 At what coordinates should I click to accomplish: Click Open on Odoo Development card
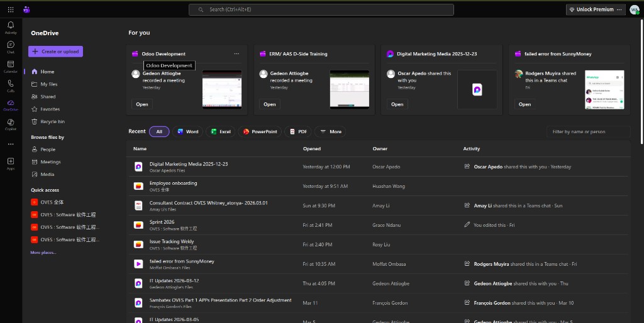pos(142,104)
